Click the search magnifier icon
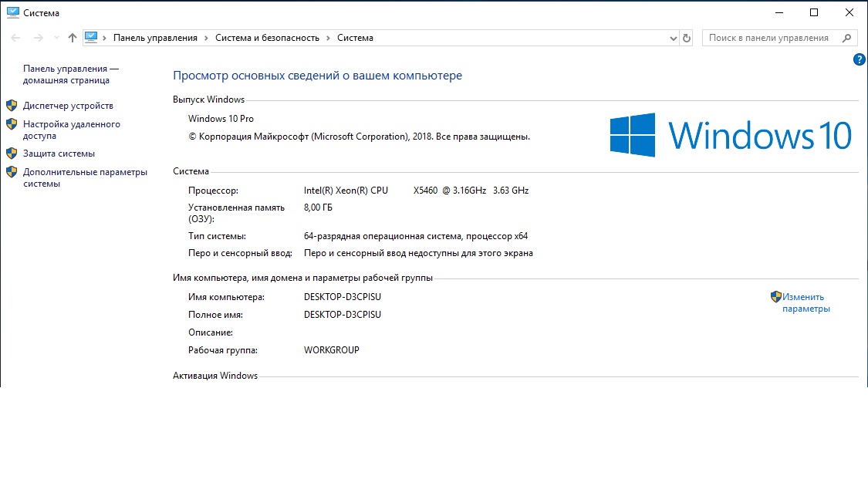The width and height of the screenshot is (868, 486). (846, 38)
